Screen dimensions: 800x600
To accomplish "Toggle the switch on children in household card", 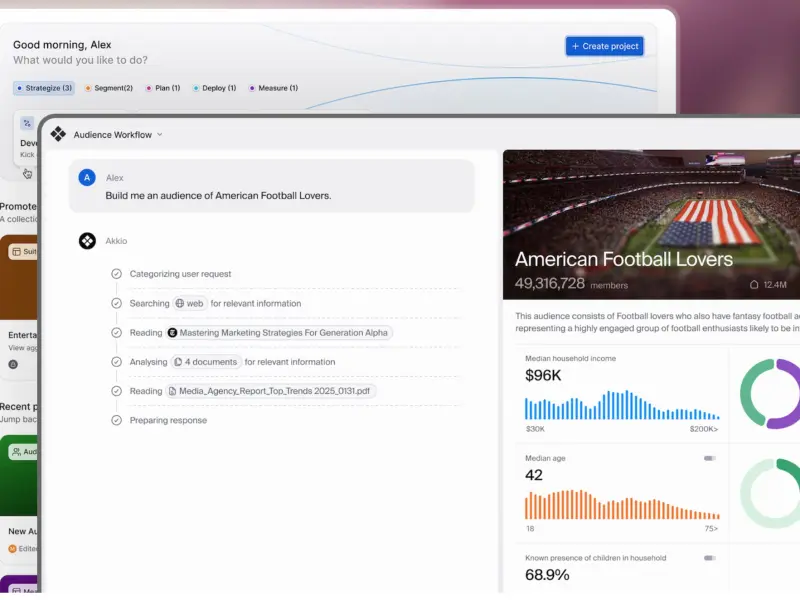I will (710, 558).
